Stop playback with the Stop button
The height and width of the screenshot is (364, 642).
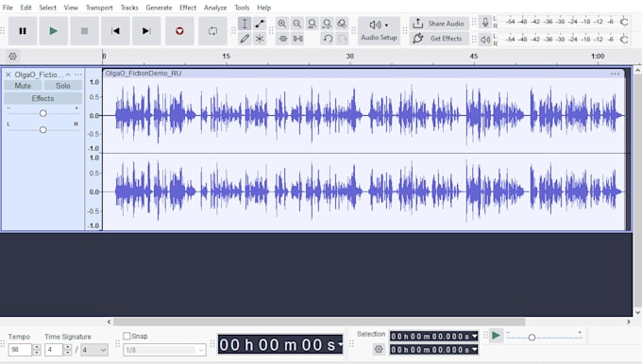pyautogui.click(x=84, y=31)
